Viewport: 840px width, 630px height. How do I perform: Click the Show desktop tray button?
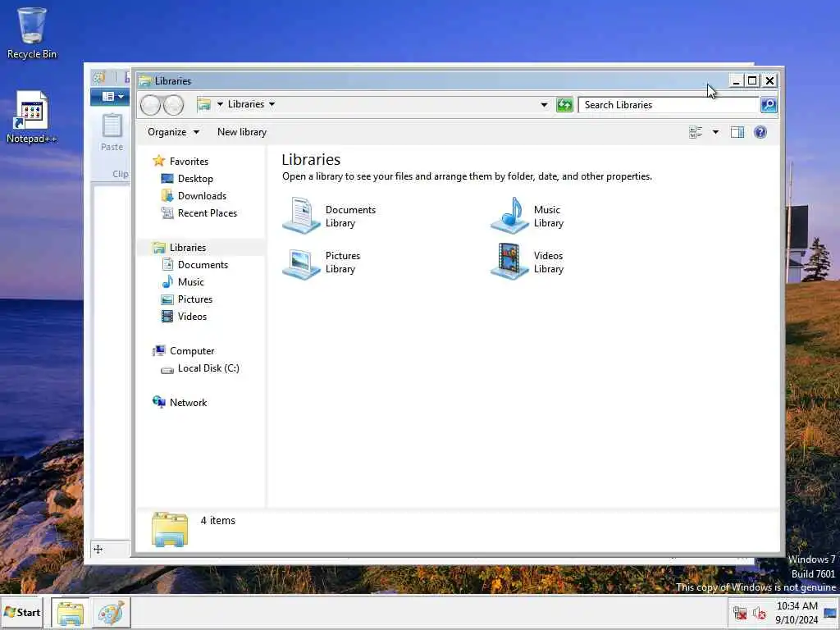pos(830,613)
